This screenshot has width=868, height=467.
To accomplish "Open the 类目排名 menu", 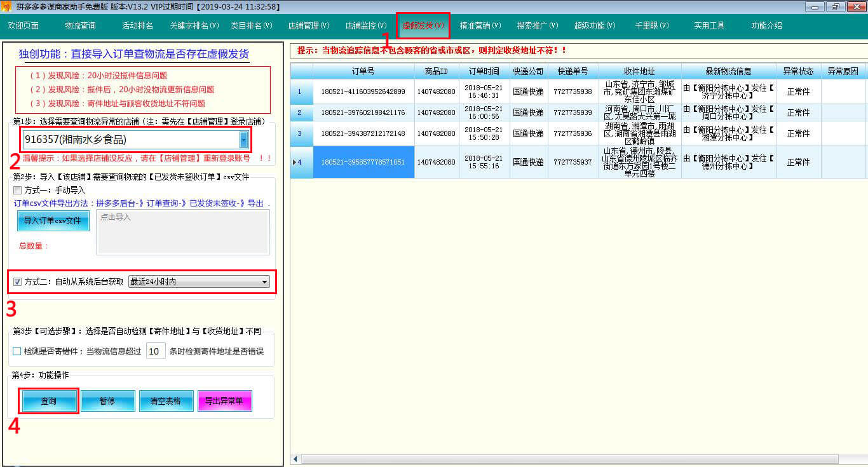I will pos(252,26).
